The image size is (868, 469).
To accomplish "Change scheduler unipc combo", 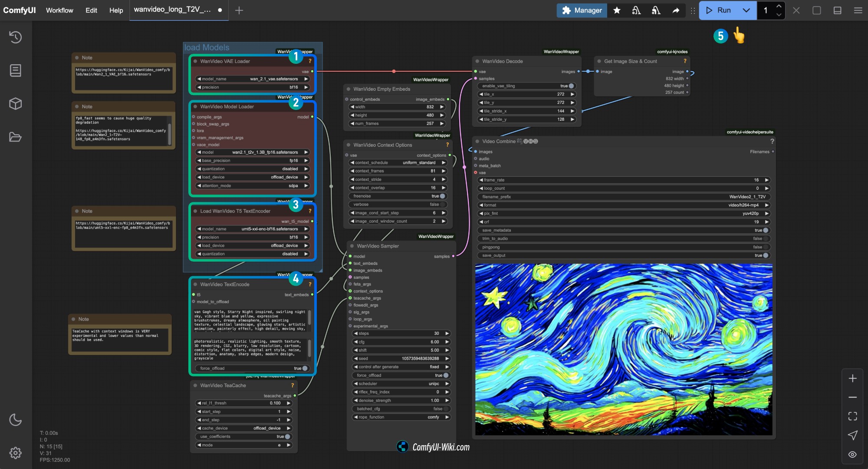I will point(401,383).
